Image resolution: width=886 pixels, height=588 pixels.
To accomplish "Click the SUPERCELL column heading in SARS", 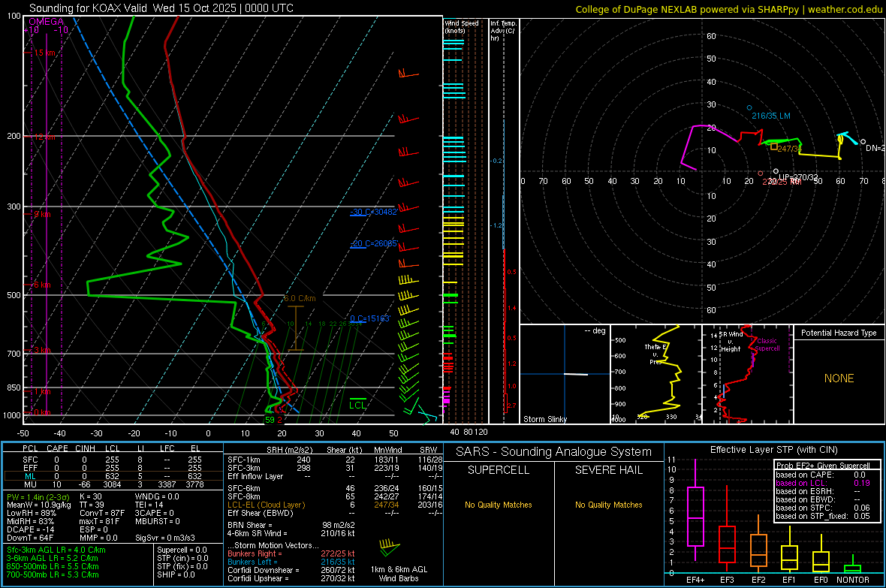I will point(499,470).
